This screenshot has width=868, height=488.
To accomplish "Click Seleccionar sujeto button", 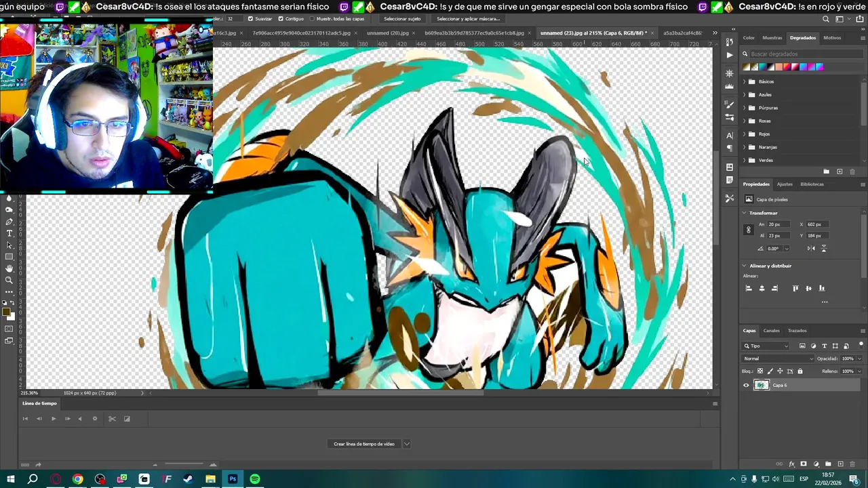I will coord(402,19).
